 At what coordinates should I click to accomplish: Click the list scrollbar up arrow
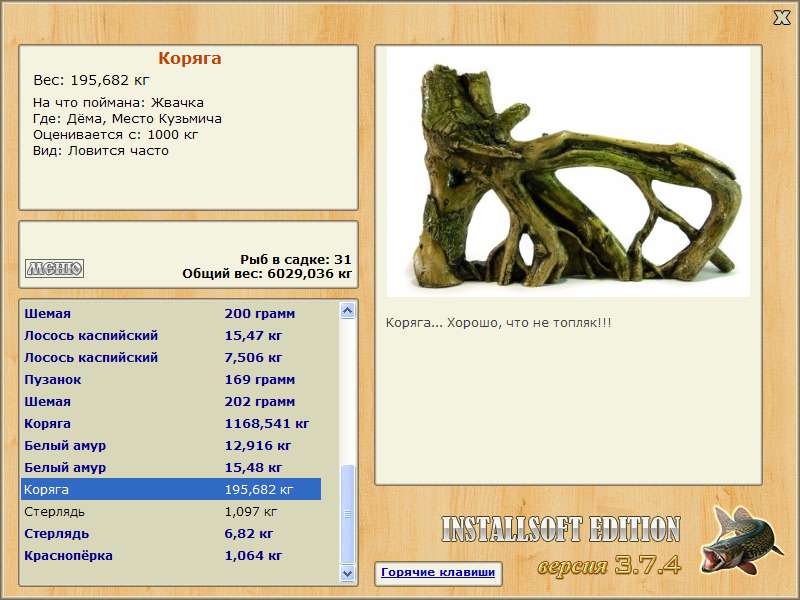pos(347,311)
